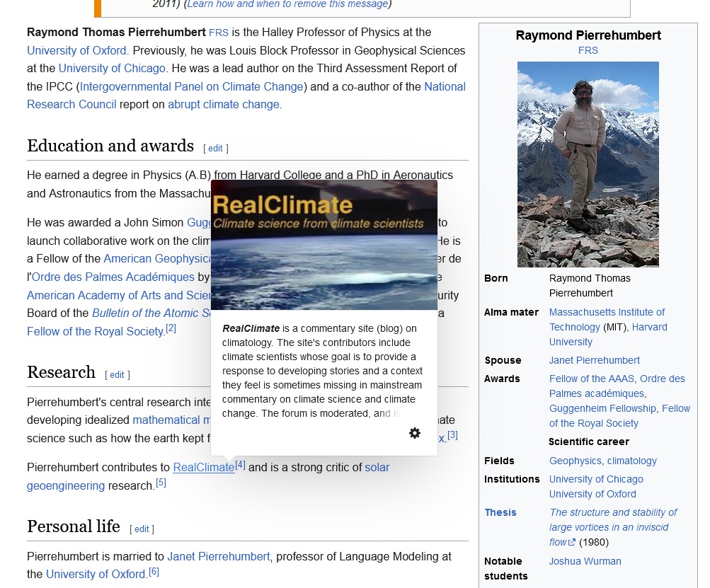The image size is (710, 588).
Task: Open University of Oxford link in Personal life
Action: (96, 575)
